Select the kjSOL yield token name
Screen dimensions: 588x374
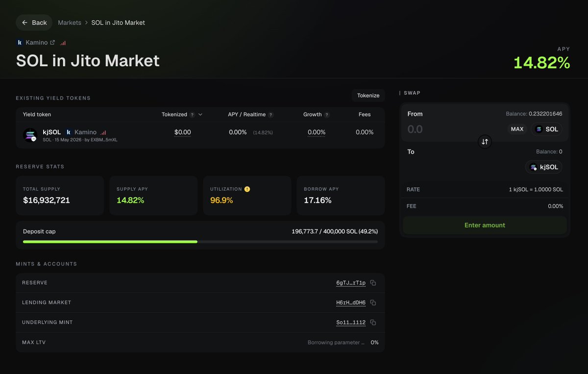pos(52,132)
